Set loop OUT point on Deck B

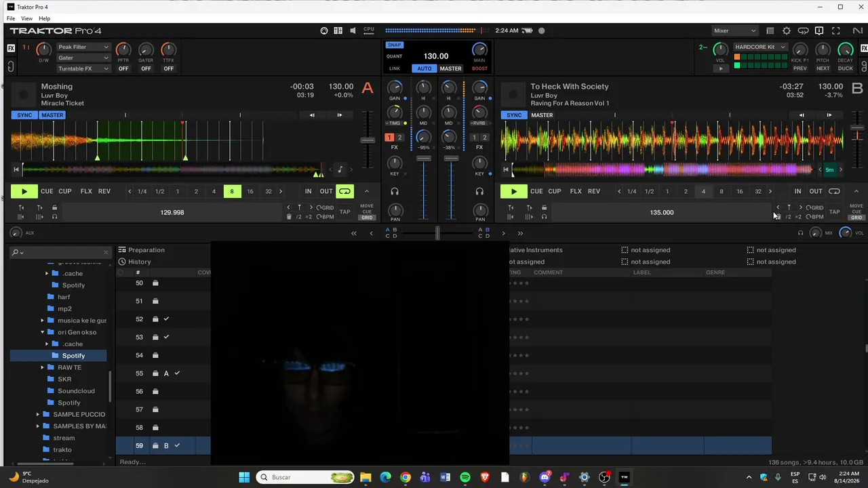coord(816,191)
